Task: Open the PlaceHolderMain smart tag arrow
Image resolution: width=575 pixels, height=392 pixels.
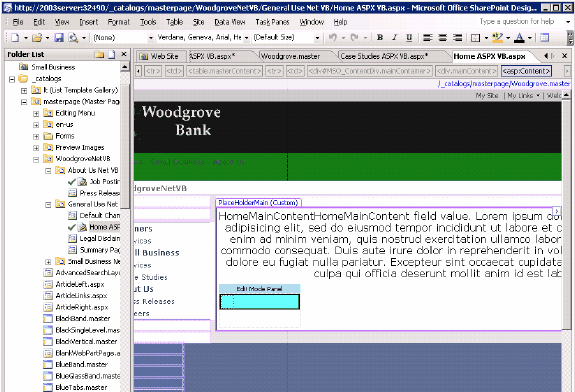Action: pyautogui.click(x=557, y=211)
